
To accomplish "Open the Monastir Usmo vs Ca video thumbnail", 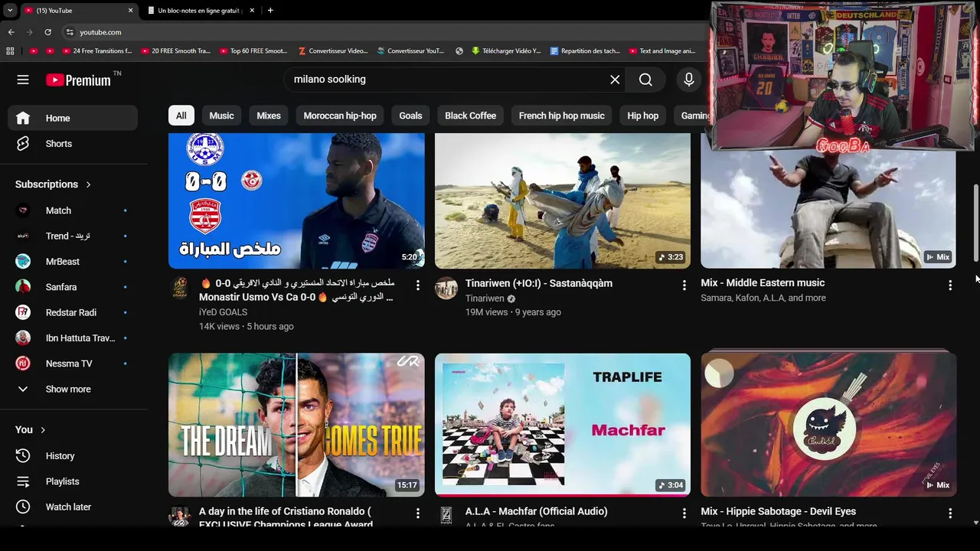I will click(x=296, y=201).
